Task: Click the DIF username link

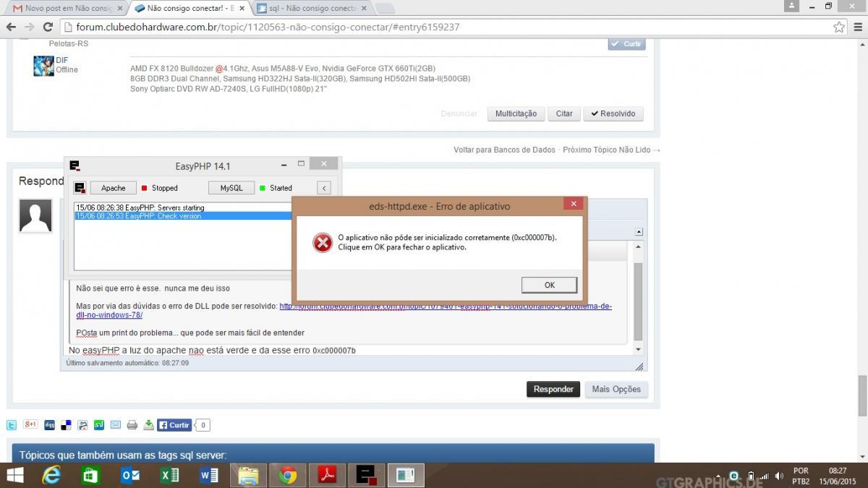Action: [x=61, y=60]
